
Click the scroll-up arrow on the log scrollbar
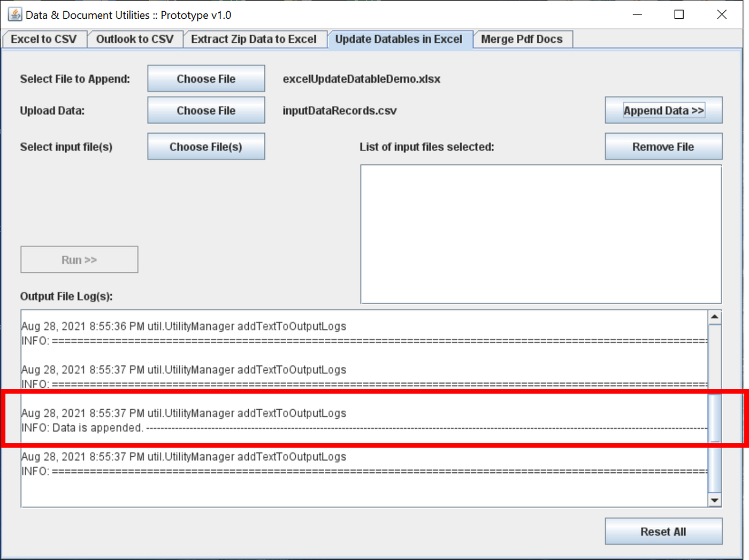(715, 317)
